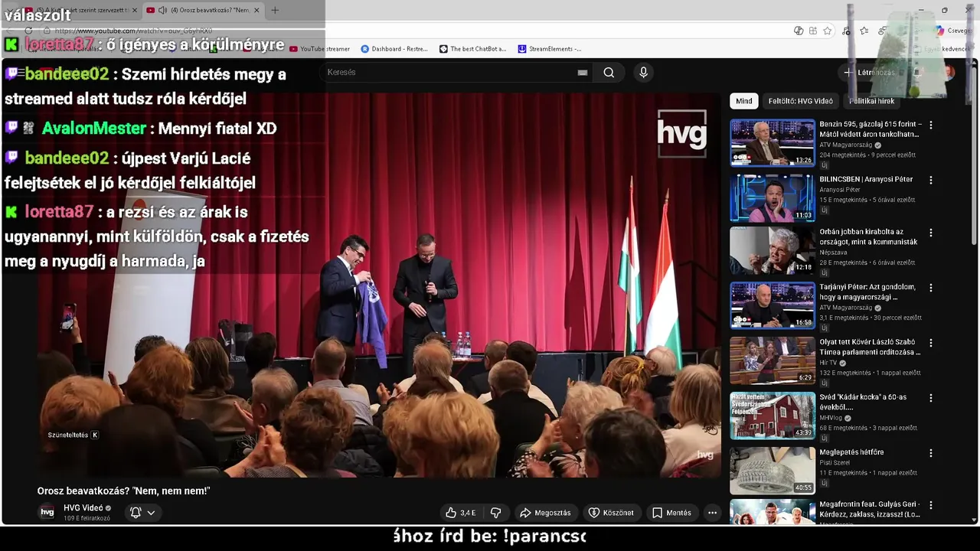Click the Köszönet thanks button
This screenshot has height=551, width=980.
(611, 513)
